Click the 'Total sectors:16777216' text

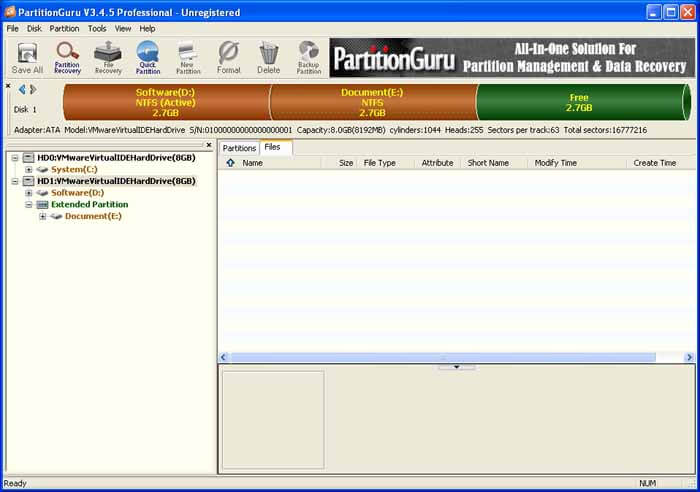pyautogui.click(x=605, y=130)
